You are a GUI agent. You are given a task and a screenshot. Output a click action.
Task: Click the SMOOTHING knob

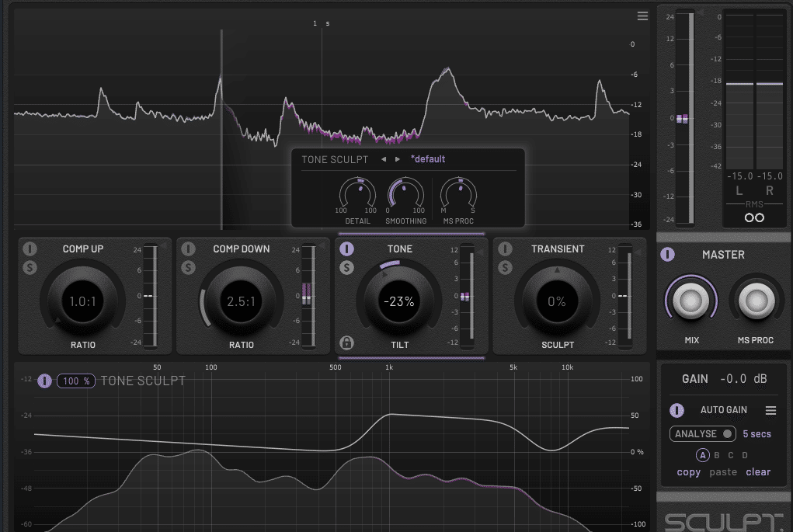tap(405, 193)
